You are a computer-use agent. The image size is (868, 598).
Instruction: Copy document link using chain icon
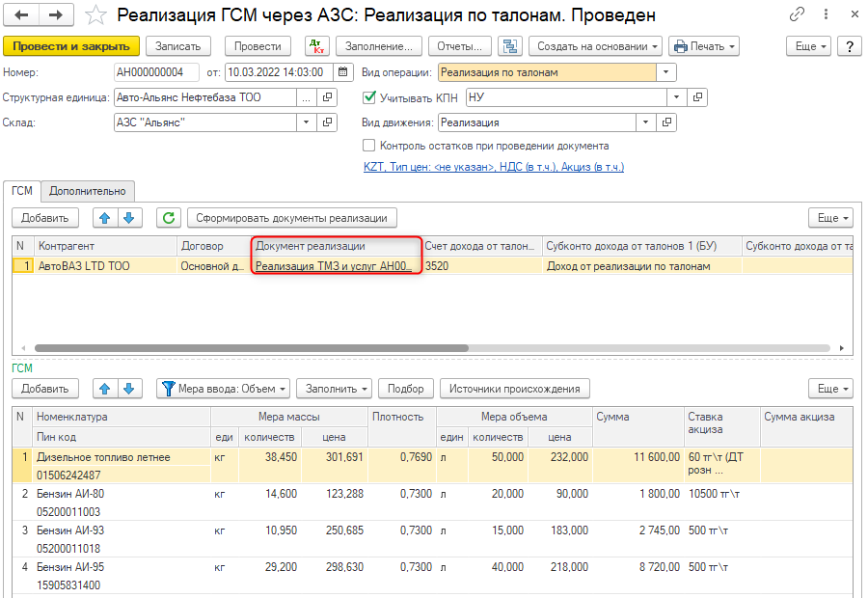797,15
